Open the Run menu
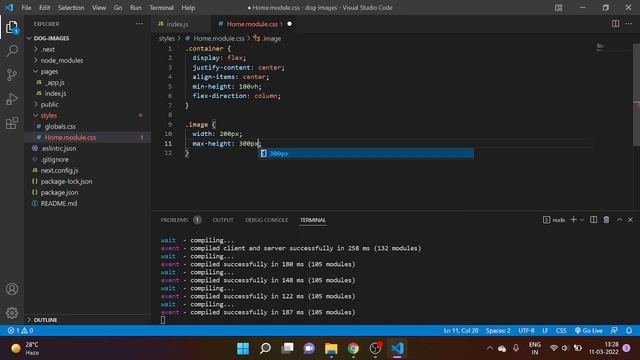This screenshot has width=640, height=360. pos(136,7)
